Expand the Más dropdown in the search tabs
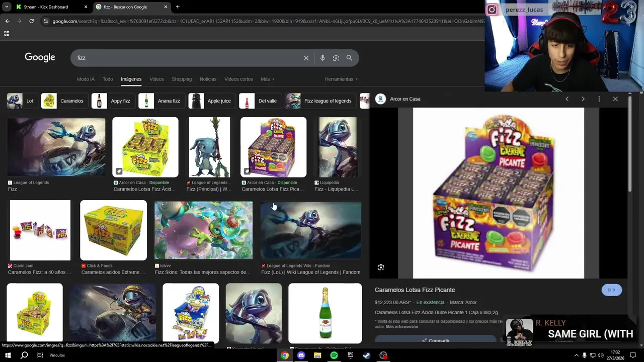The height and width of the screenshot is (362, 644). pyautogui.click(x=268, y=79)
